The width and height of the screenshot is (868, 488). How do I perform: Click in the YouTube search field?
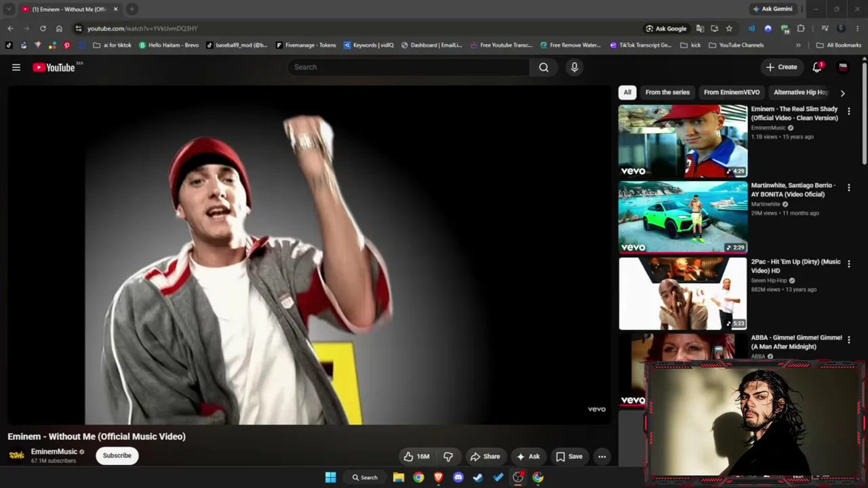tap(409, 67)
